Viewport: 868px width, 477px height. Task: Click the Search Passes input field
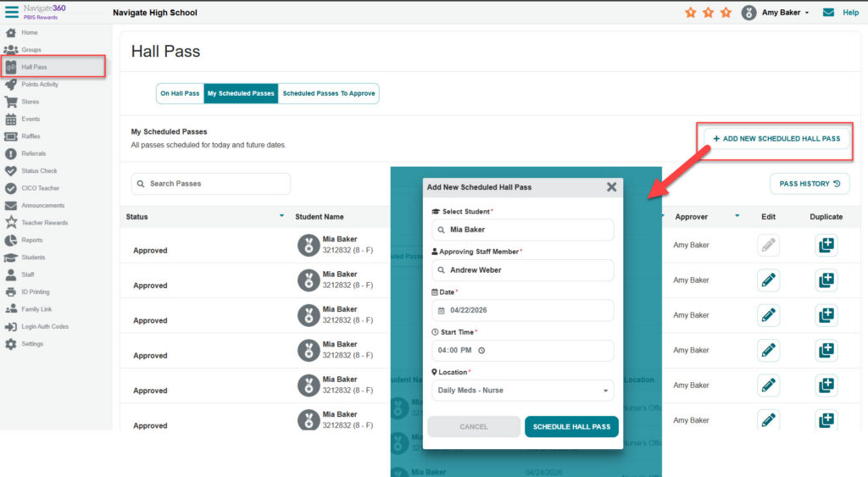coord(211,184)
